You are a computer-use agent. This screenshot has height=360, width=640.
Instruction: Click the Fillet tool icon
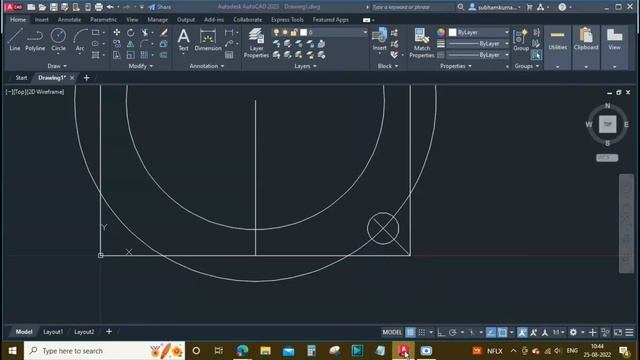coord(144,44)
